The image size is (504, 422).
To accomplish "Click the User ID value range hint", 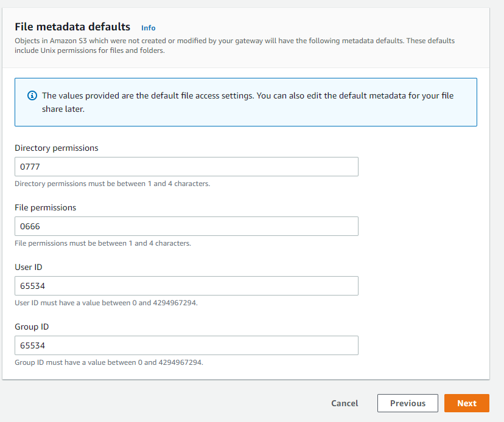I will pos(106,303).
